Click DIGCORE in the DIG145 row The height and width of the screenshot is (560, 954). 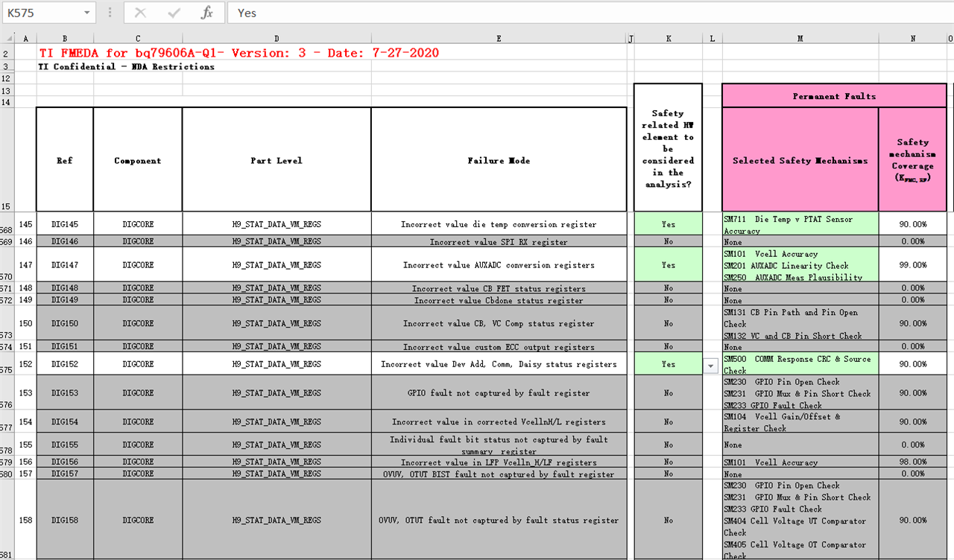coord(138,223)
